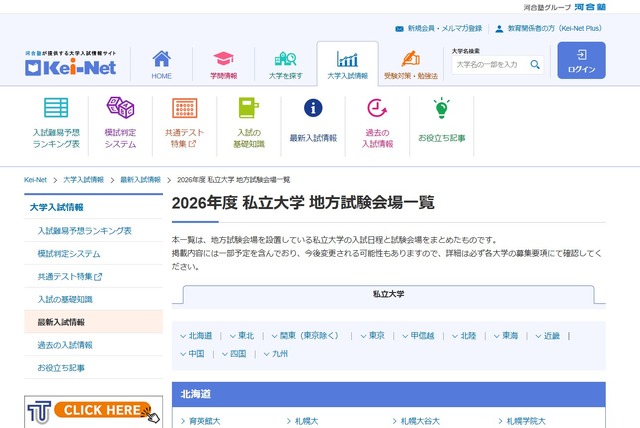Select sidebar 入試難易予想ランキング表
Screen dimensions: 640x428
click(84, 231)
